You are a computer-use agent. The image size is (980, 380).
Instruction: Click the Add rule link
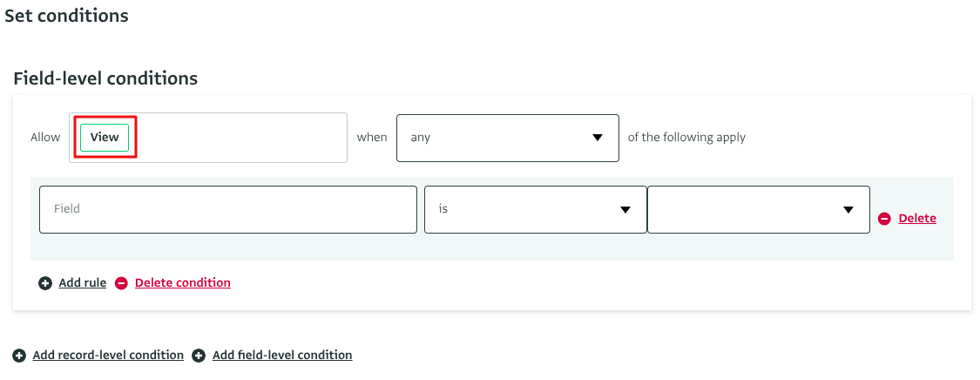(83, 283)
